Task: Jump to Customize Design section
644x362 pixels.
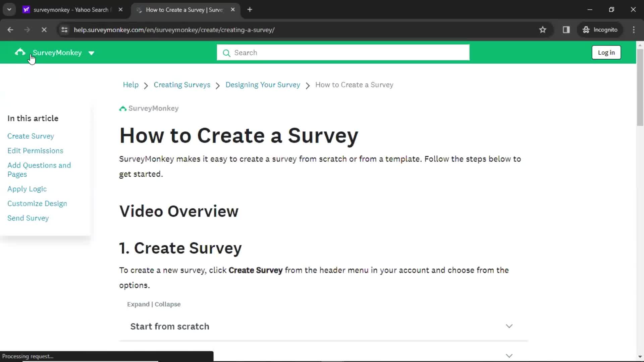Action: pos(37,203)
